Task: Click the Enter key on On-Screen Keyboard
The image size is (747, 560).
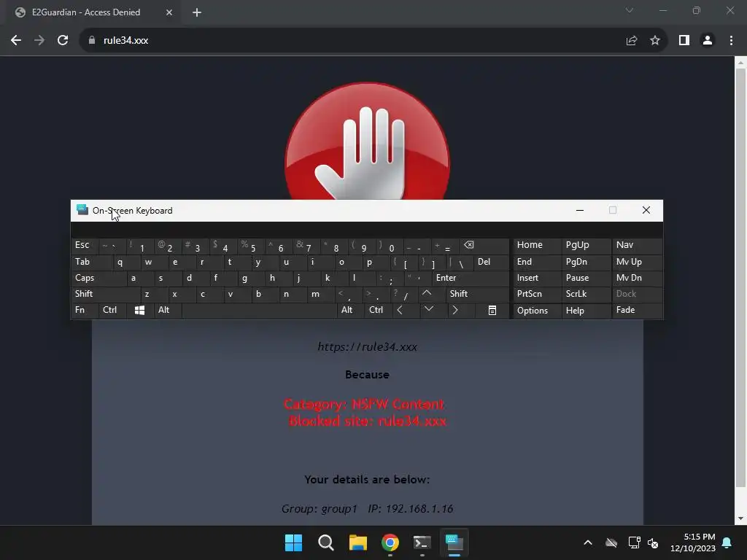Action: coord(471,278)
